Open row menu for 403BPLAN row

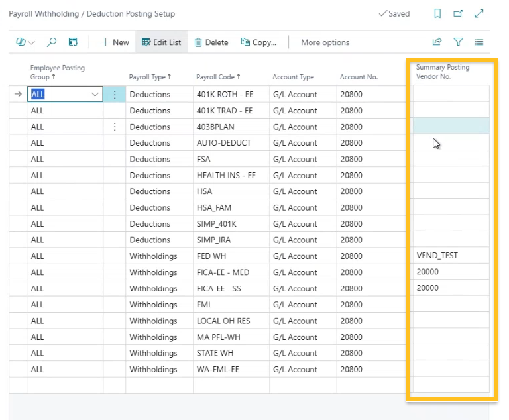(114, 127)
